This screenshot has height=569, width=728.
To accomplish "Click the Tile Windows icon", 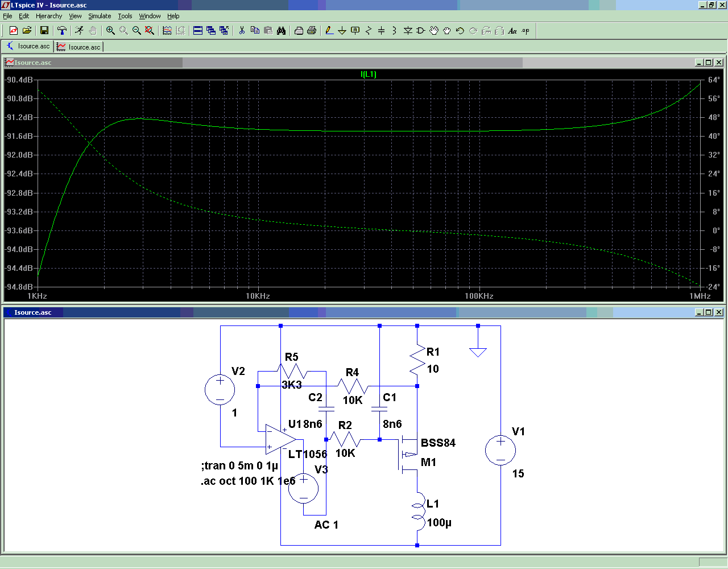I will click(x=197, y=31).
